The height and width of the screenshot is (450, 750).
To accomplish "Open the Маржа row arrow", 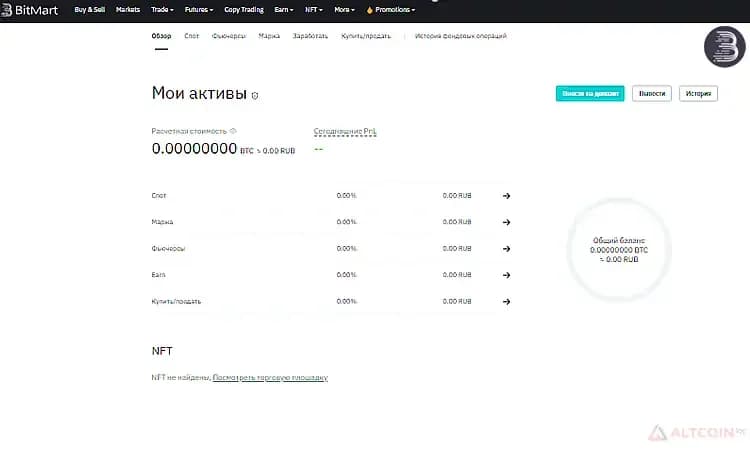I will point(507,222).
